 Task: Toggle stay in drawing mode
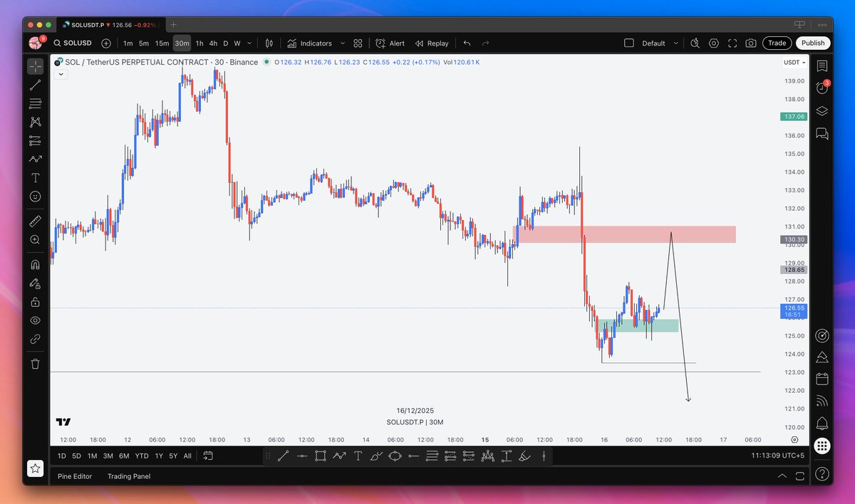point(36,283)
